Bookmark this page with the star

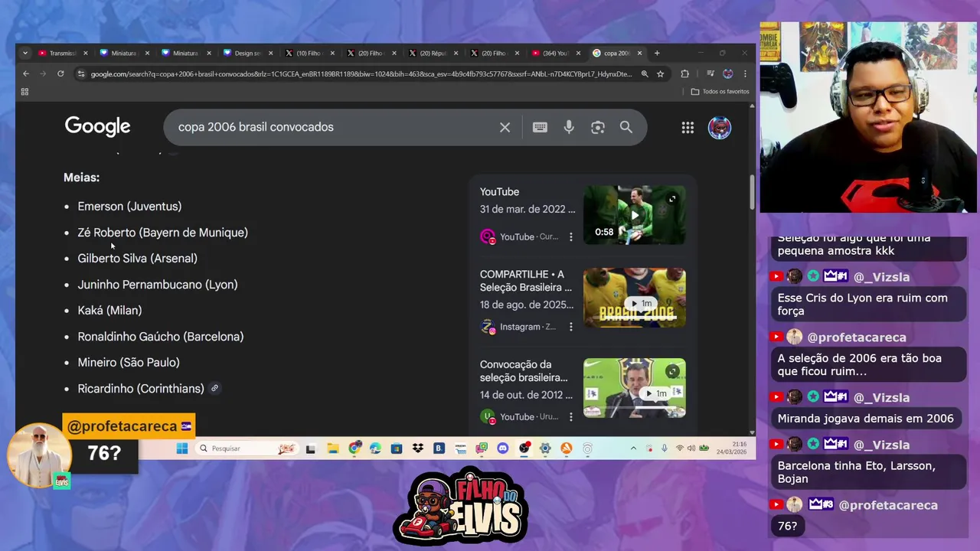pos(660,73)
